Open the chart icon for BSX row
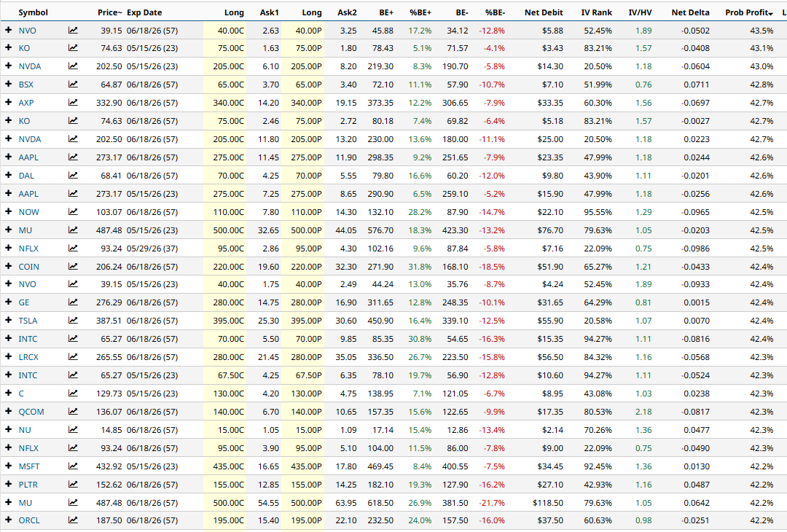 point(73,85)
